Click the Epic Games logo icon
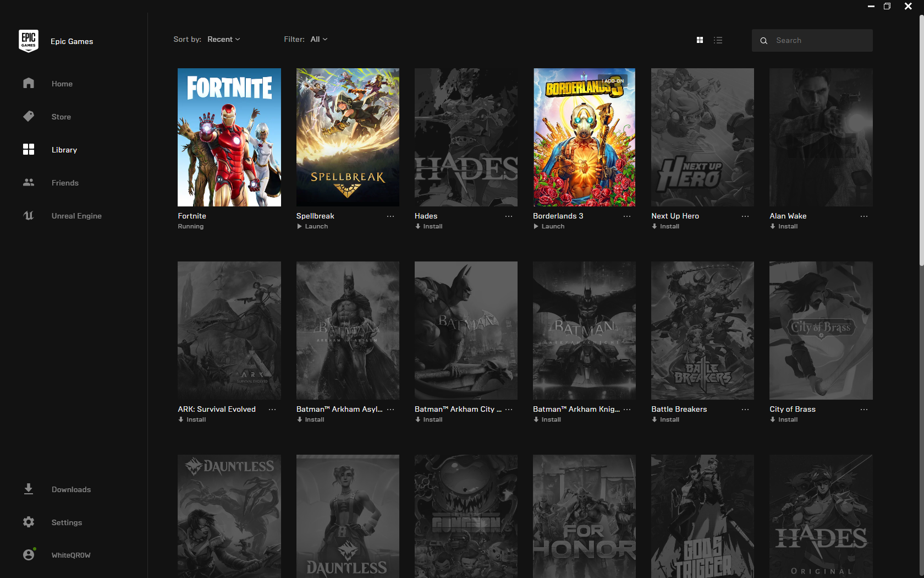The width and height of the screenshot is (924, 578). tap(29, 41)
